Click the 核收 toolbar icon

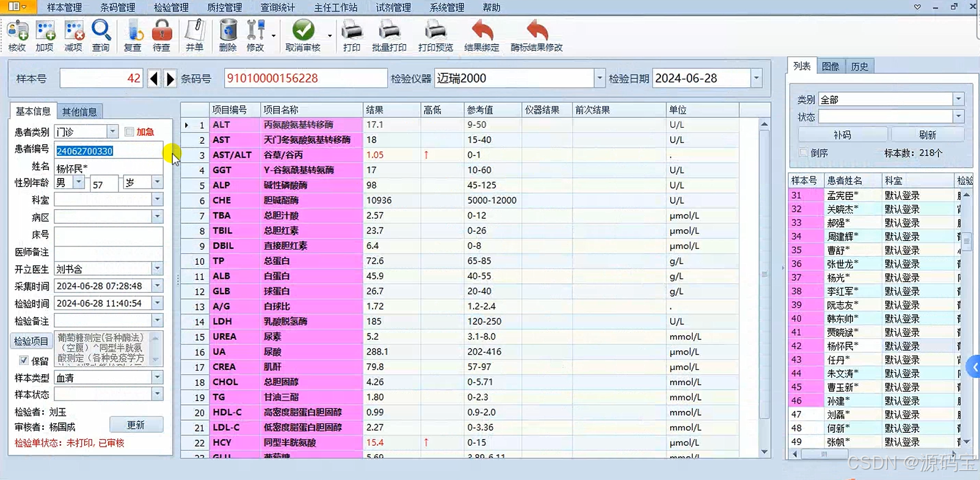[17, 35]
